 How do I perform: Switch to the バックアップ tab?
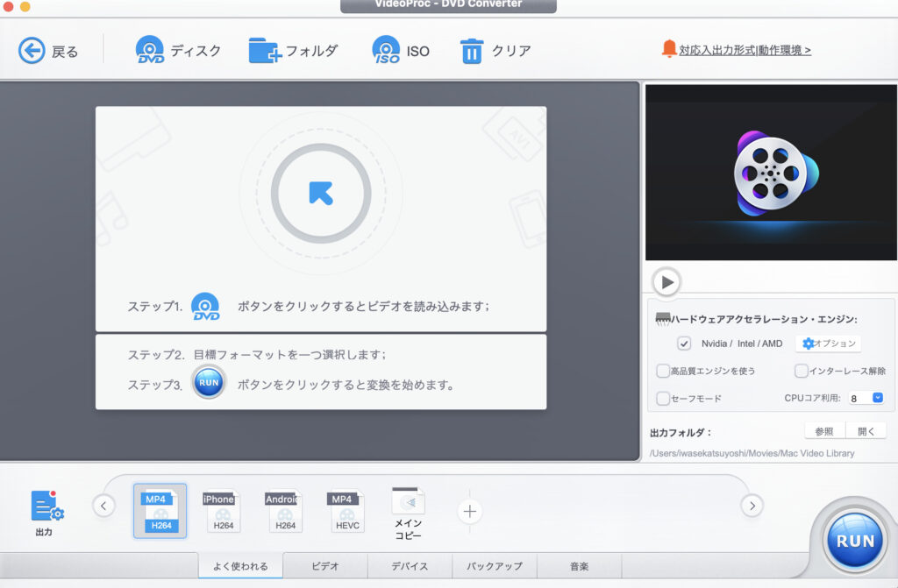[x=495, y=566]
